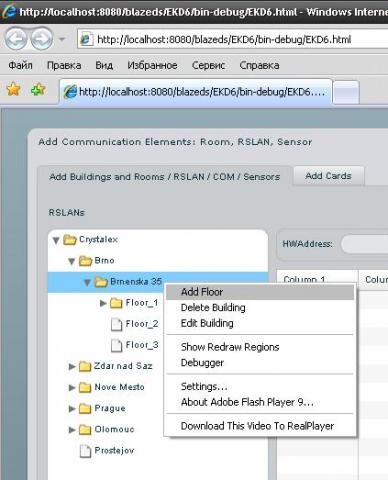Click the page icon in address bar
The width and height of the screenshot is (388, 480).
tap(86, 40)
